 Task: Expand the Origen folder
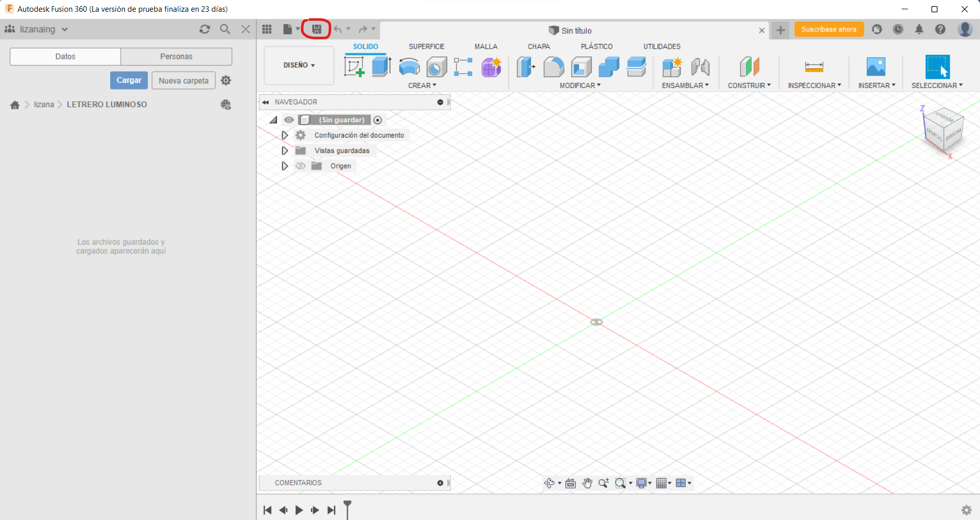coord(285,166)
